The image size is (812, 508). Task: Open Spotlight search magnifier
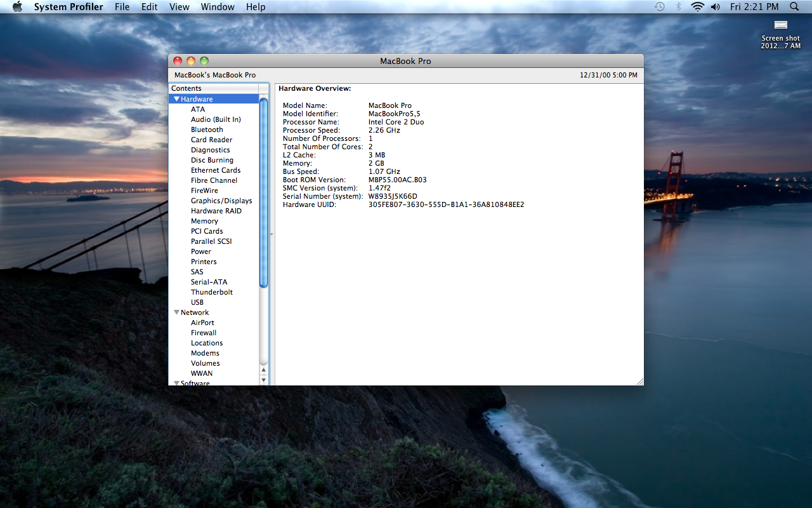pos(794,7)
